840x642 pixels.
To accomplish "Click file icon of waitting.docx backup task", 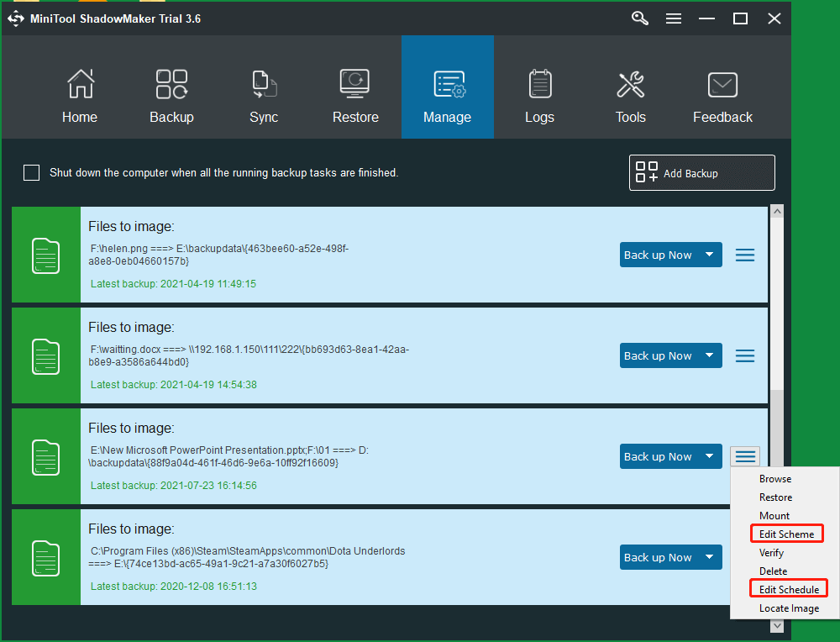I will click(45, 356).
